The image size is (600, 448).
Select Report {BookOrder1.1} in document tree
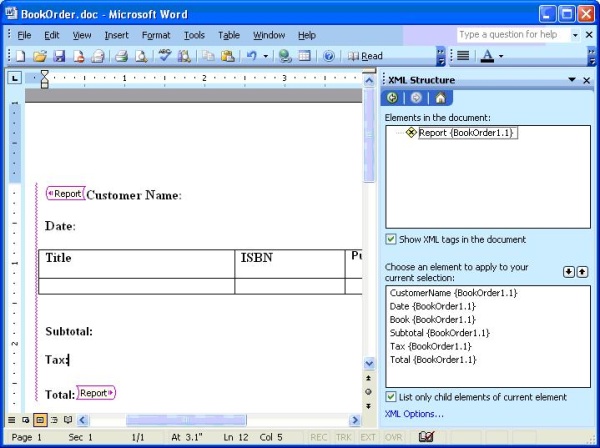coord(468,133)
